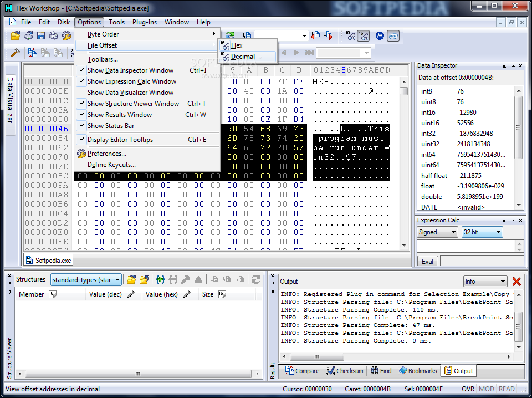Expand the Byte Order submenu

coord(147,34)
